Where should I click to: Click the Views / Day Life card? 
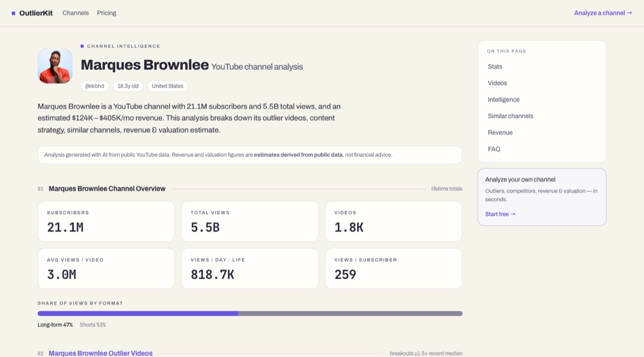tap(250, 269)
